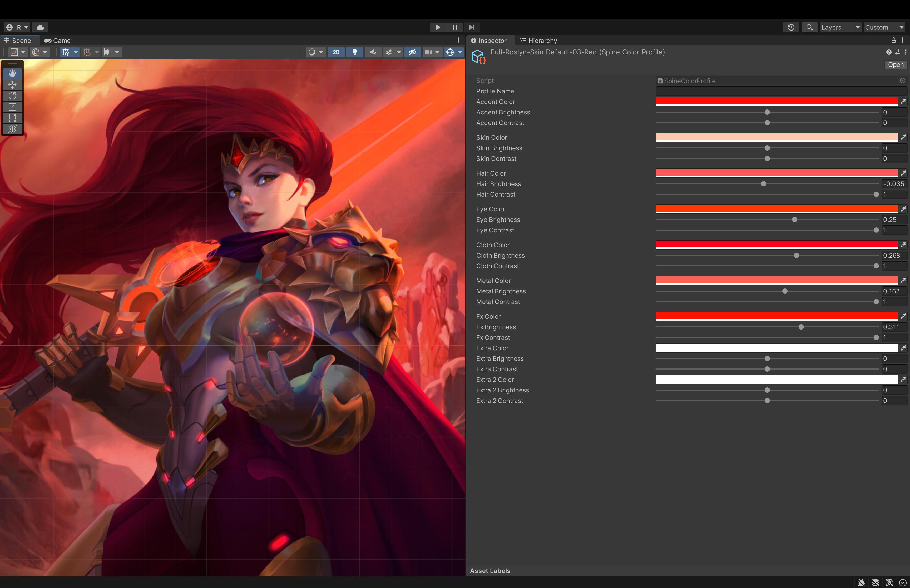Select the Transform tool
Viewport: 910px width, 588px height.
coord(12,129)
